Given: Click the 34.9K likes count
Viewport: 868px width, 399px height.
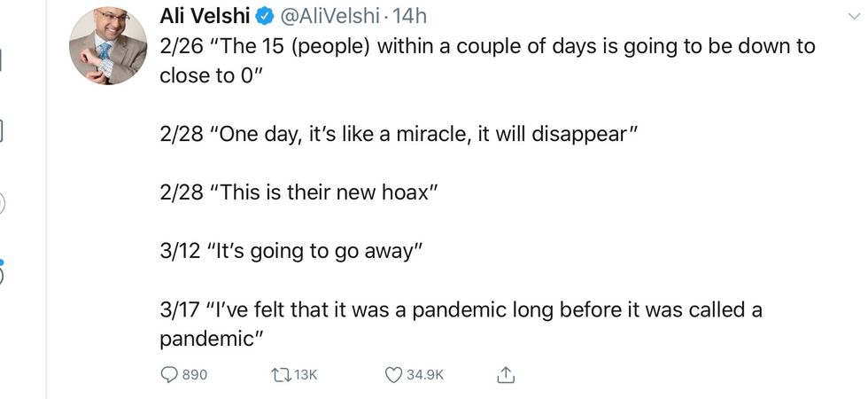Looking at the screenshot, I should [x=425, y=375].
